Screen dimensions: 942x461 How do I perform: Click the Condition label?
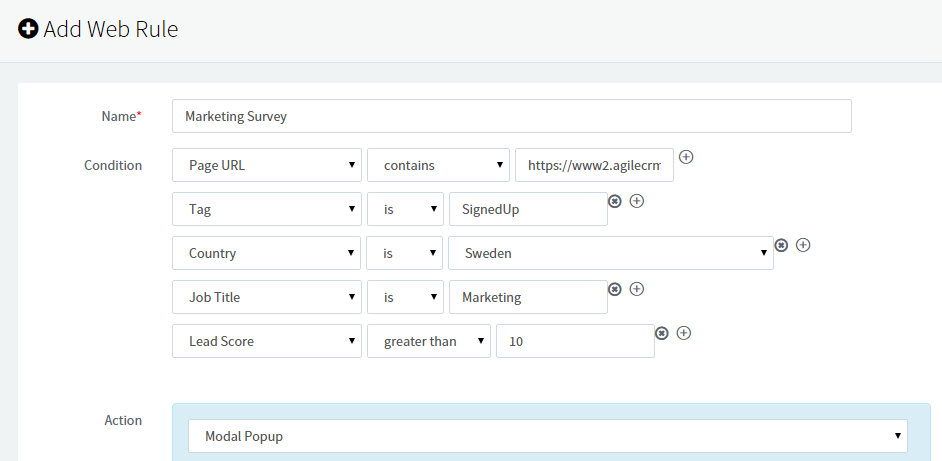pyautogui.click(x=113, y=165)
